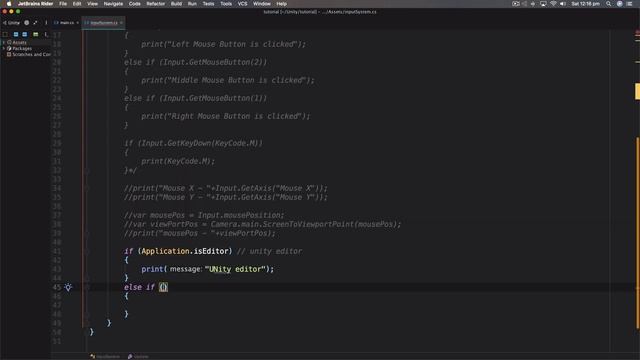The height and width of the screenshot is (360, 640).
Task: Open the Notification Center list icon
Action: (629, 4)
